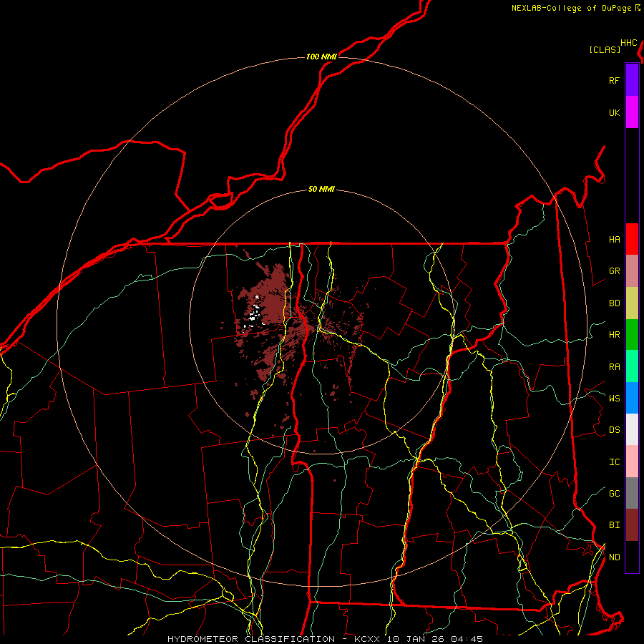
Task: Click the HHC product label
Action: 629,43
